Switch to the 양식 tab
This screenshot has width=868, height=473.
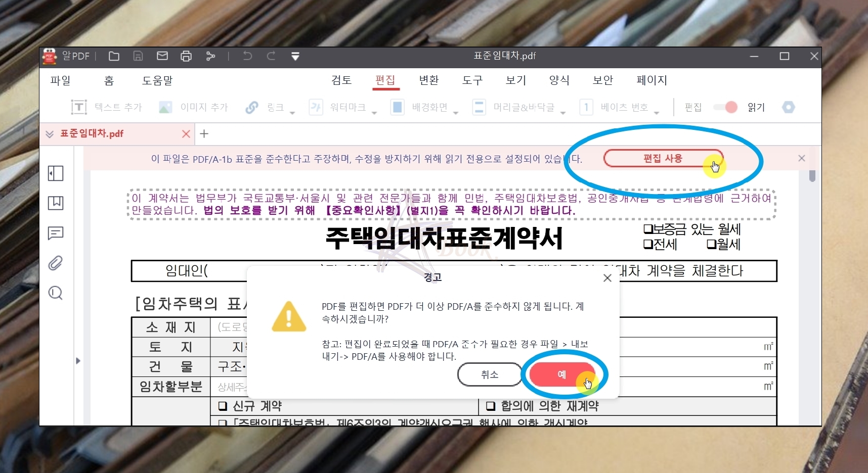(x=559, y=80)
